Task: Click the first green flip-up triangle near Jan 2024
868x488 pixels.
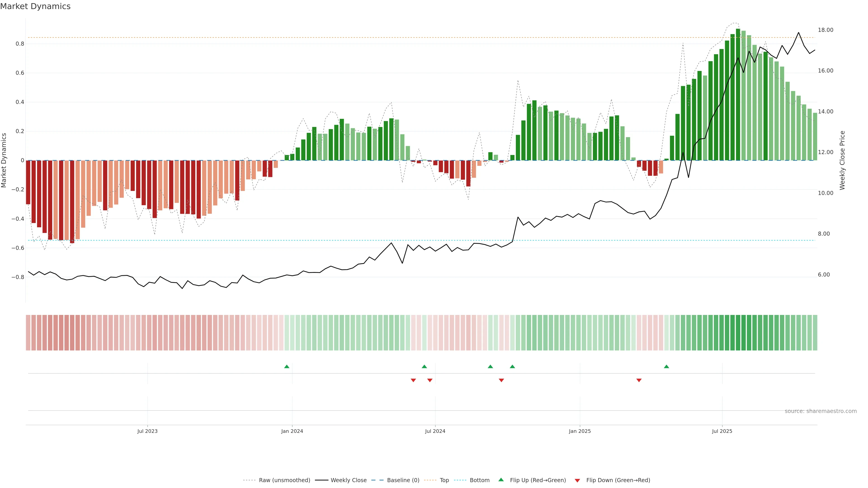Action: pyautogui.click(x=286, y=366)
